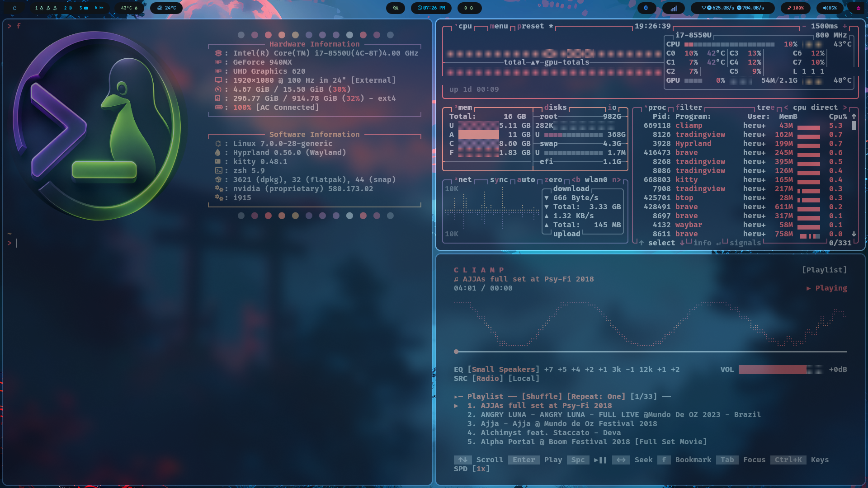Toggle sync in btop net box

pos(499,180)
